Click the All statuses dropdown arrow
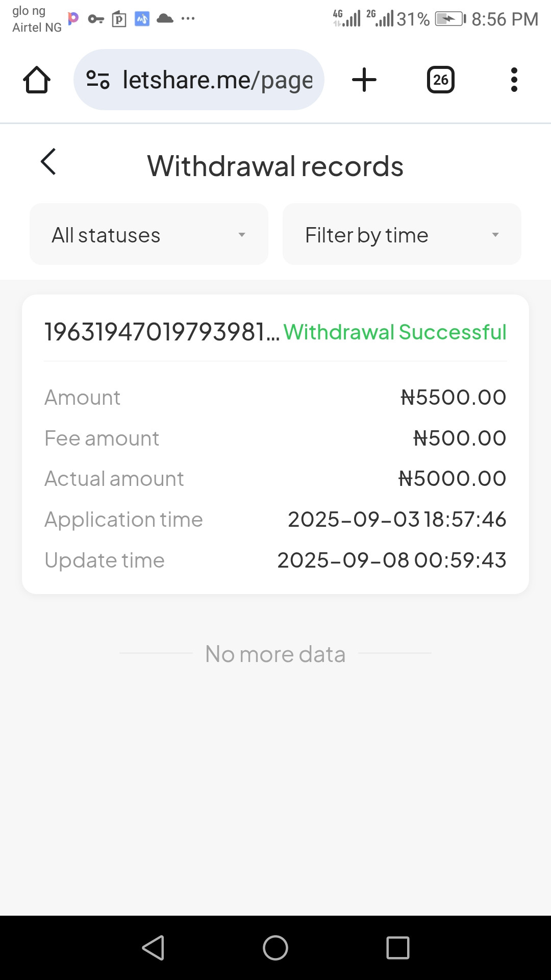 (x=242, y=235)
